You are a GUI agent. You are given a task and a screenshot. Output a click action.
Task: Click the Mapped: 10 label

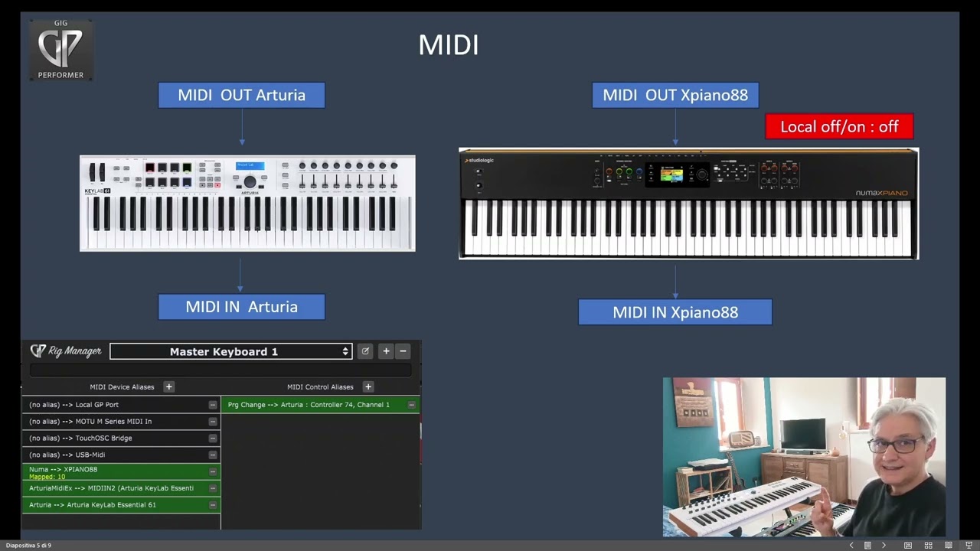coord(47,477)
